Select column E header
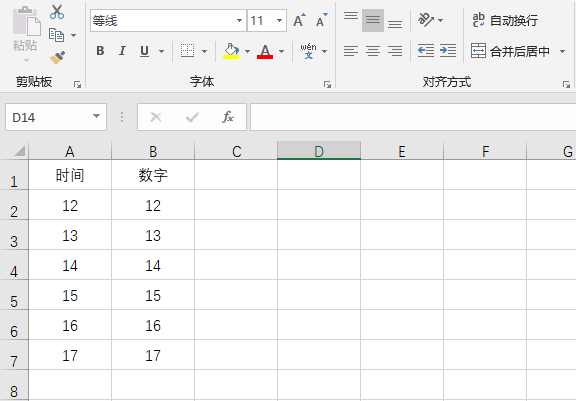 coord(402,151)
